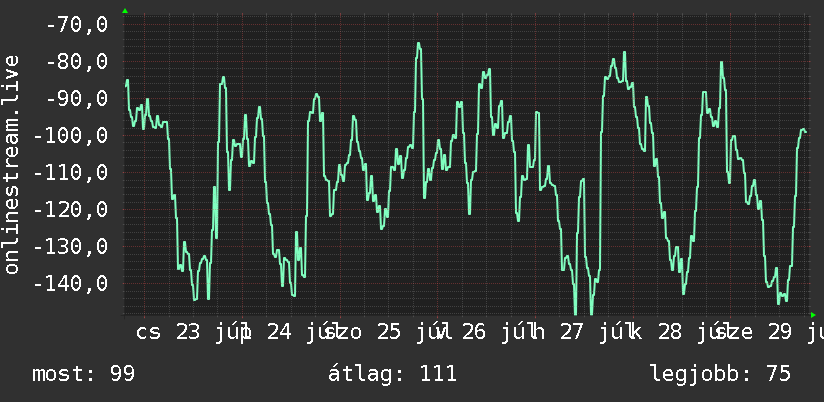
Task: Select the -130,0 Y-axis label
Action: (70, 246)
